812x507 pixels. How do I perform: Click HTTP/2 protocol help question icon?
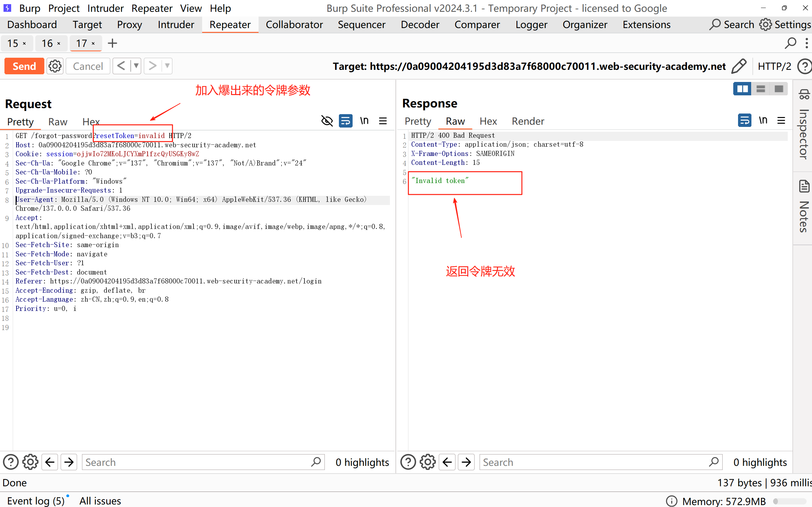pos(804,66)
